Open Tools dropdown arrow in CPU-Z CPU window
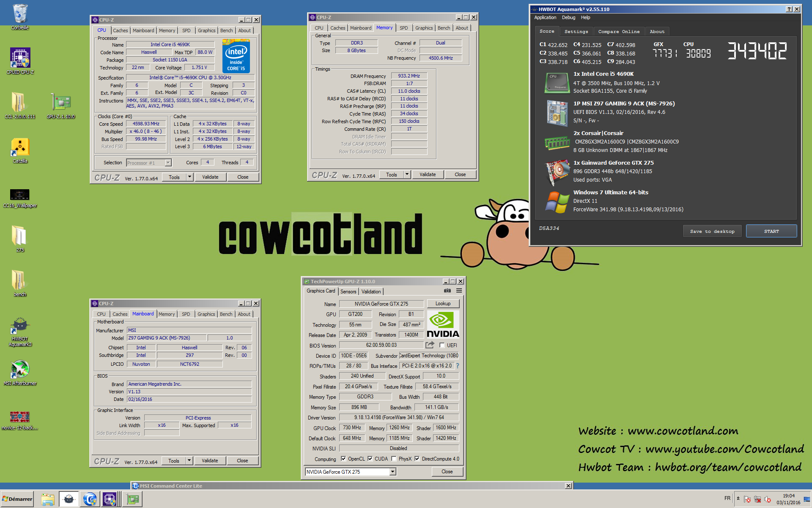The width and height of the screenshot is (812, 508). click(189, 177)
